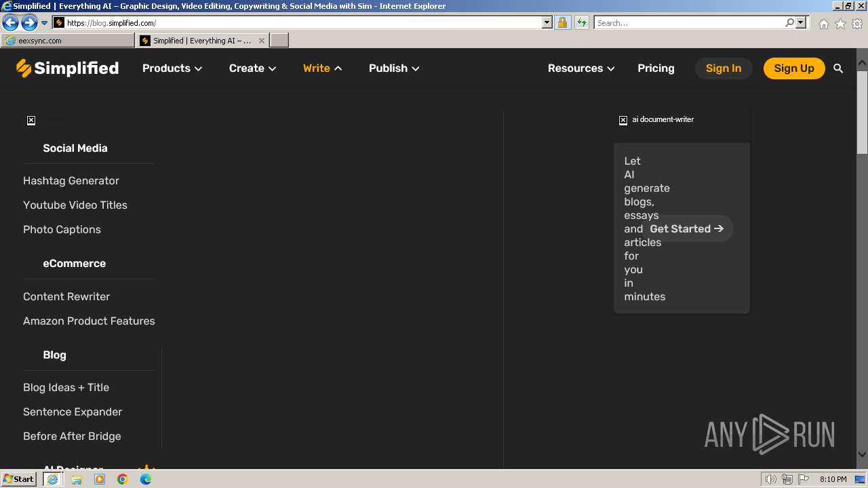868x488 pixels.
Task: Open Amazon Product Features
Action: [x=89, y=321]
